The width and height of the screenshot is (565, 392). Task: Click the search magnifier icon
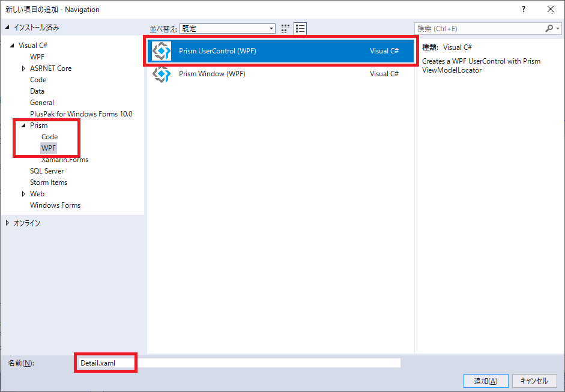(549, 28)
